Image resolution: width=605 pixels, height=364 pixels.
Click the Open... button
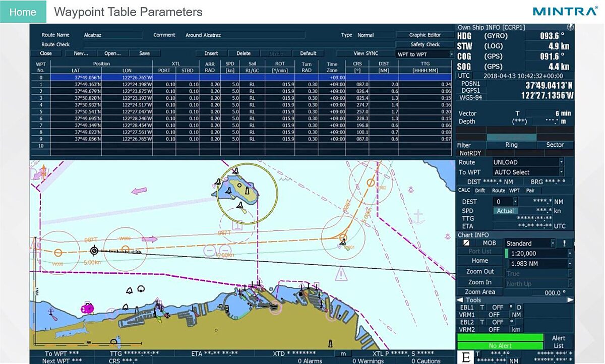(x=112, y=53)
